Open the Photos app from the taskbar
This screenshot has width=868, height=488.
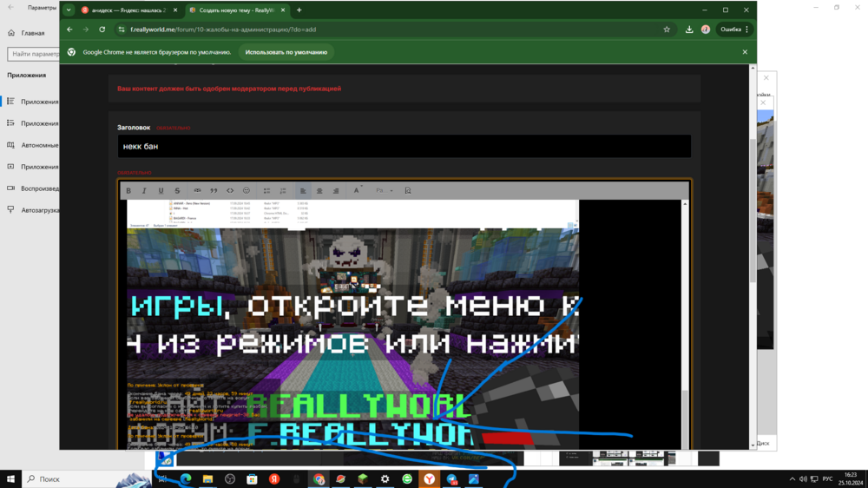click(473, 479)
